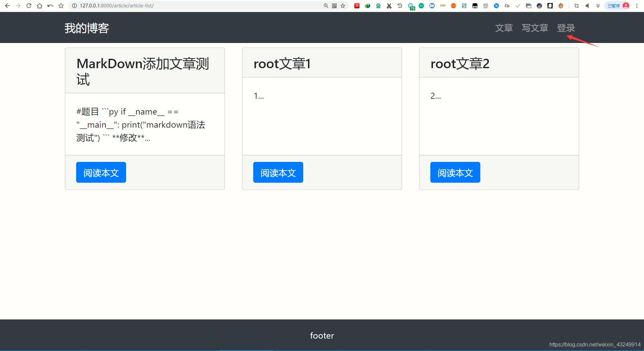
Task: Expand more extensions double chevron
Action: coord(598,6)
